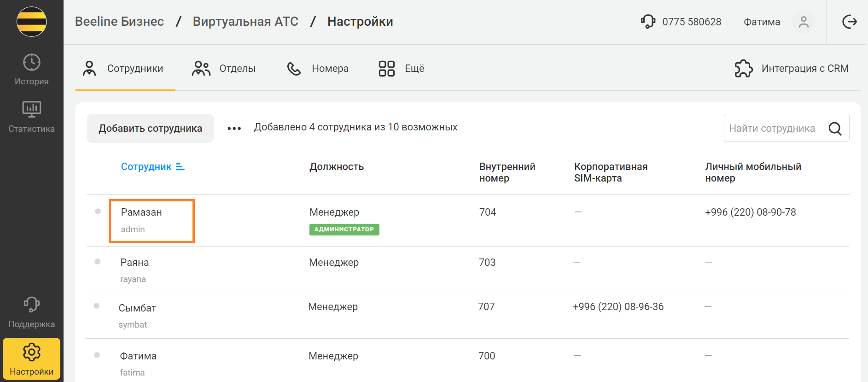Click internal number 703
This screenshot has width=868, height=382.
[x=487, y=263]
